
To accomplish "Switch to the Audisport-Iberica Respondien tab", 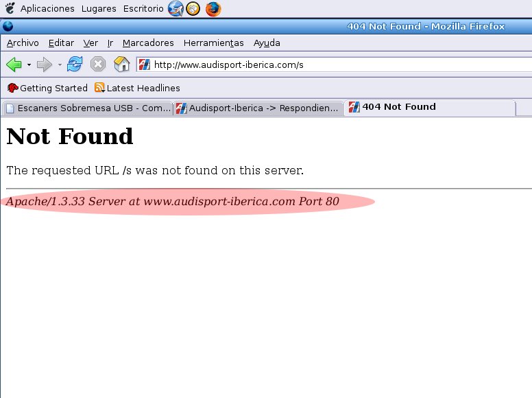I will click(258, 108).
